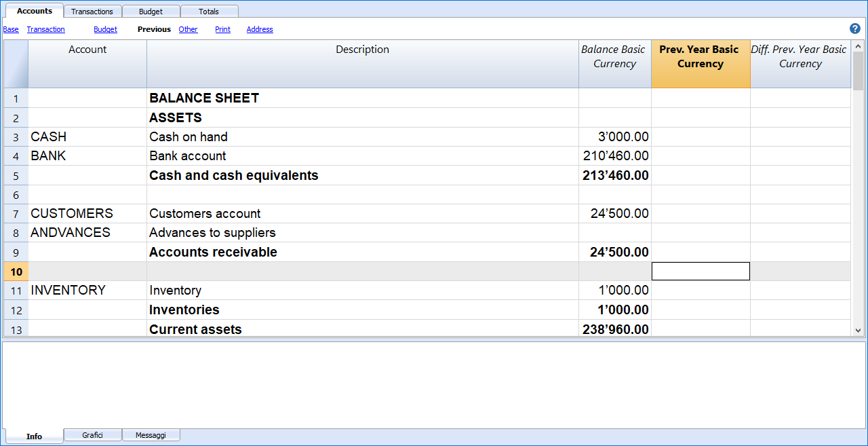Image resolution: width=868 pixels, height=446 pixels.
Task: Click the Bank account description
Action: [x=363, y=156]
